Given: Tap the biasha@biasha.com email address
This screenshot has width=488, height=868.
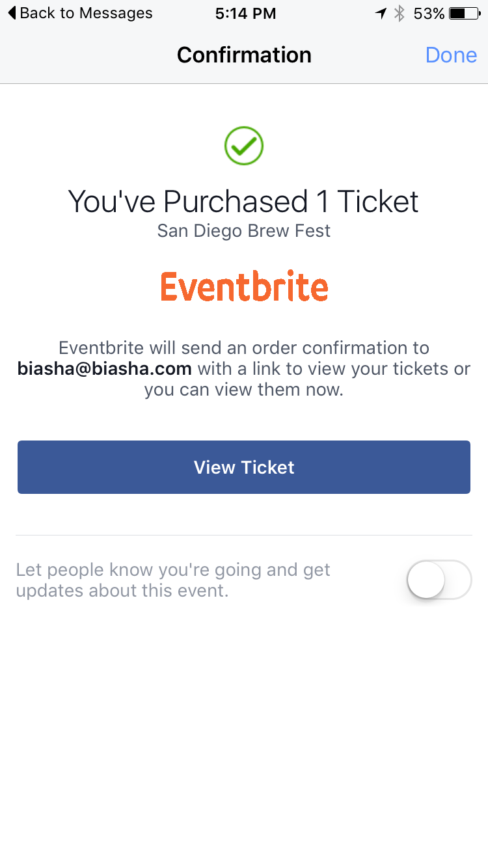Looking at the screenshot, I should pyautogui.click(x=105, y=369).
